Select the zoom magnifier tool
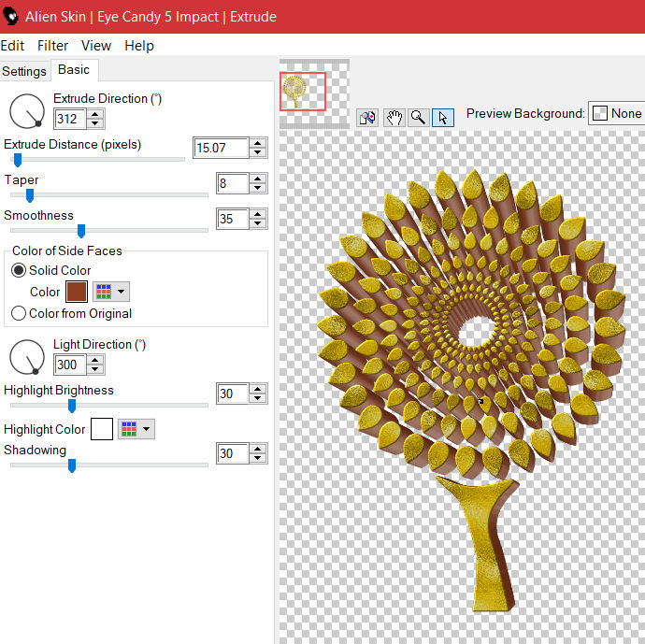The image size is (645, 644). pos(419,118)
